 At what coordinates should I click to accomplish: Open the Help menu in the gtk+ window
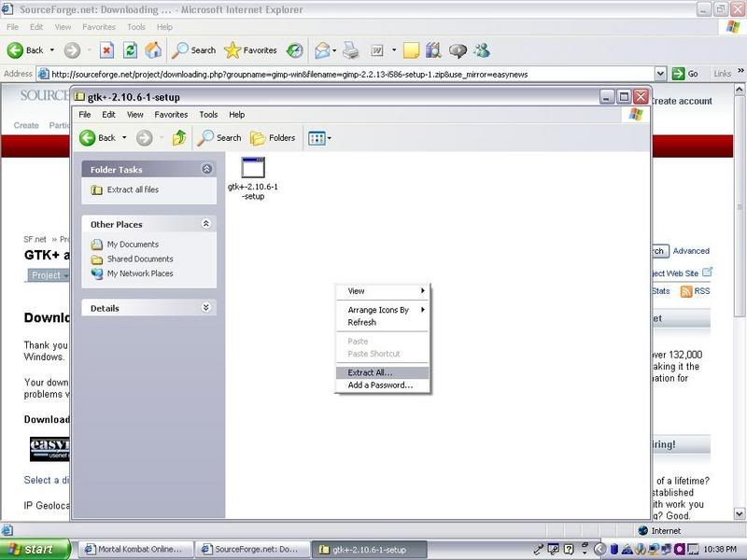pos(237,115)
